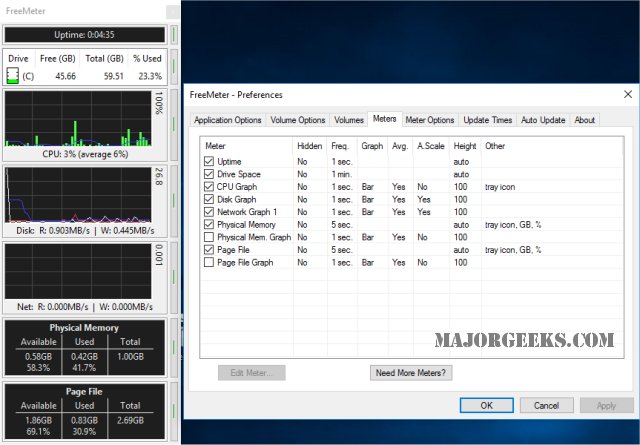
Task: Open the About tab
Action: point(584,120)
